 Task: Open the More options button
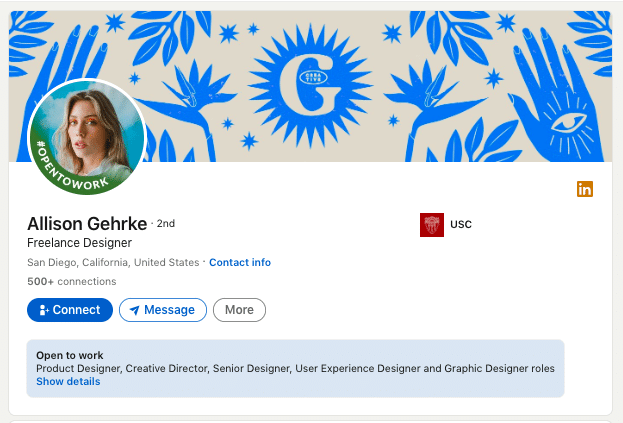click(239, 310)
